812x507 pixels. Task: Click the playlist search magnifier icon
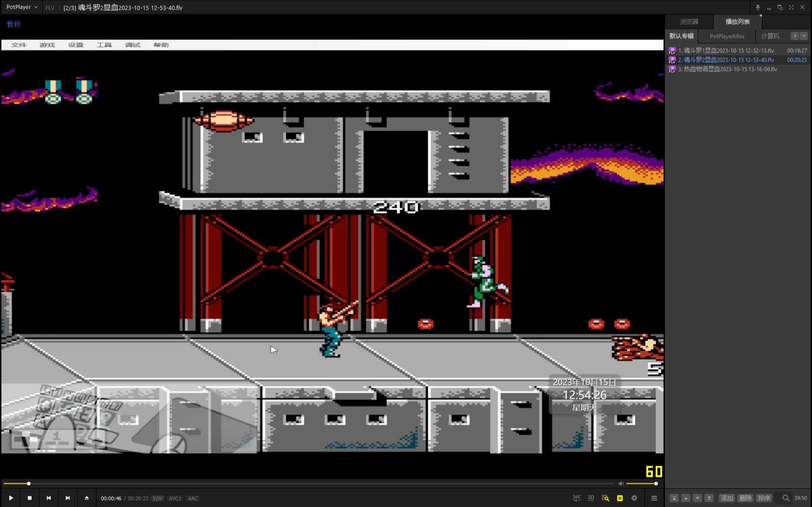click(x=786, y=498)
